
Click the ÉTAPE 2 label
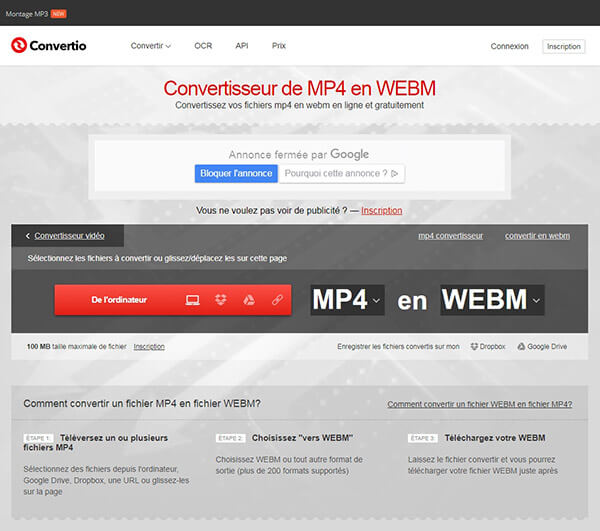pyautogui.click(x=230, y=438)
